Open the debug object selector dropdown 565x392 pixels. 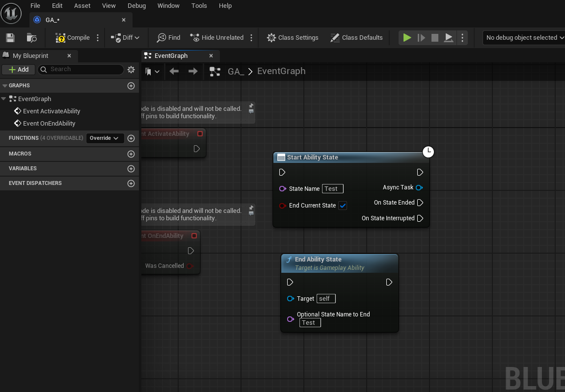pyautogui.click(x=524, y=37)
